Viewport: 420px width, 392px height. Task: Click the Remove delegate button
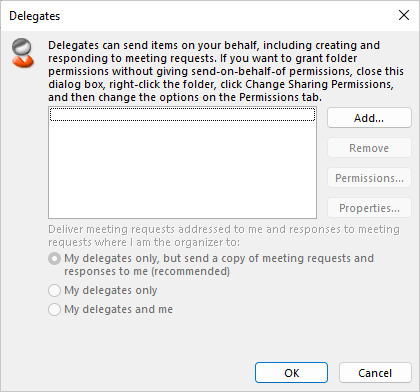(x=369, y=148)
